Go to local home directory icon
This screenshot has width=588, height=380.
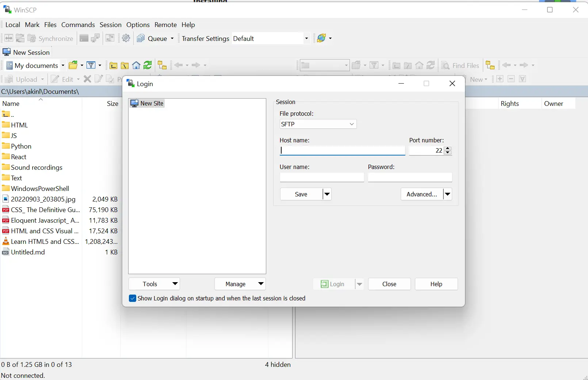136,65
